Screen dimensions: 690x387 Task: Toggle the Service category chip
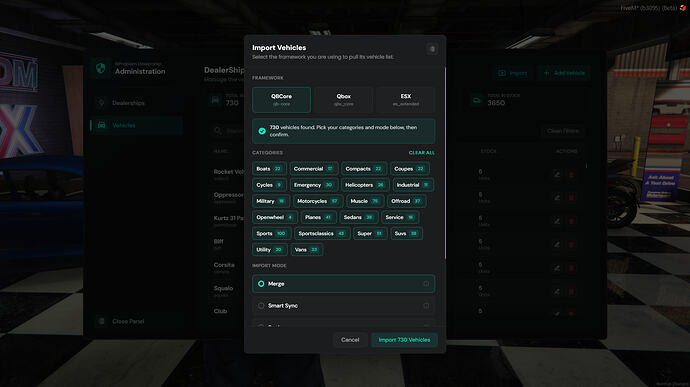[x=400, y=217]
